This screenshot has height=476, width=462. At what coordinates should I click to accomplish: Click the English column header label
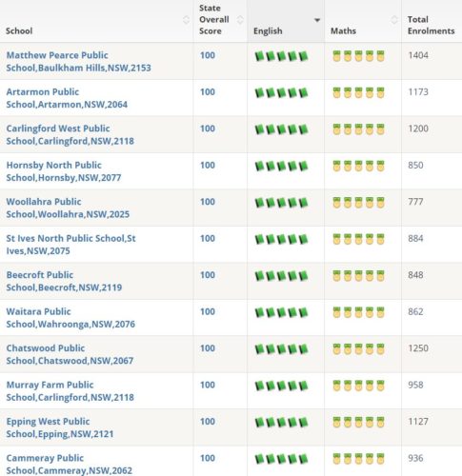268,31
